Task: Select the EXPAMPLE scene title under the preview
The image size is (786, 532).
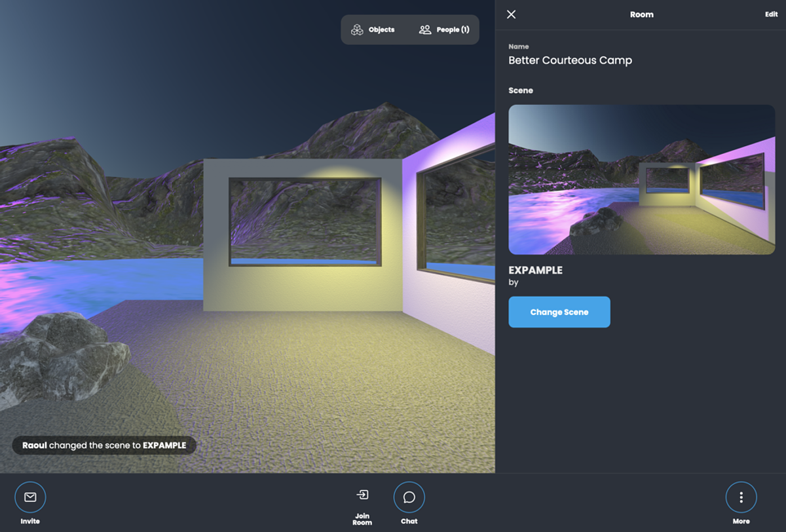Action: (x=536, y=270)
